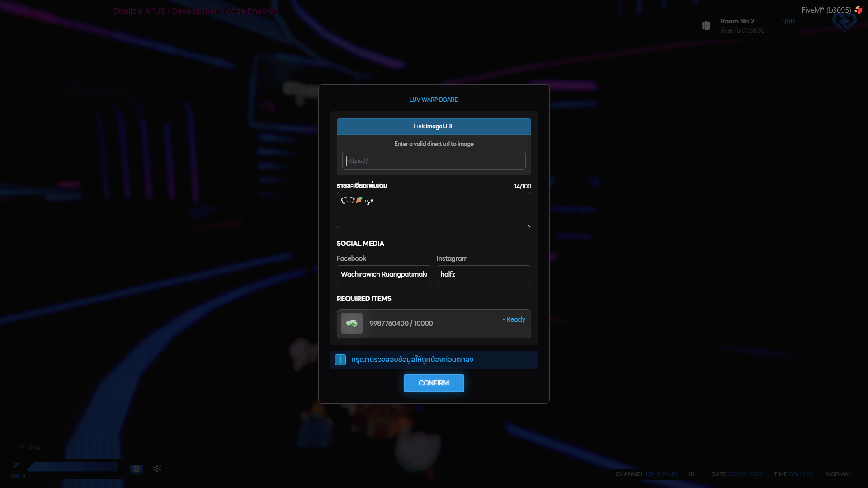Click the cash item icon in Required Items
Screen dimensions: 868x488
coord(352,324)
